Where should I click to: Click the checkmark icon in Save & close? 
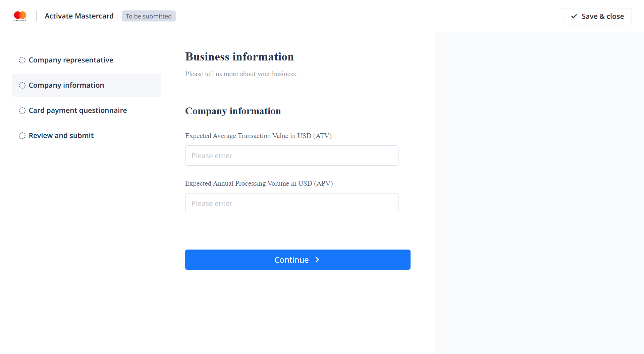tap(574, 16)
